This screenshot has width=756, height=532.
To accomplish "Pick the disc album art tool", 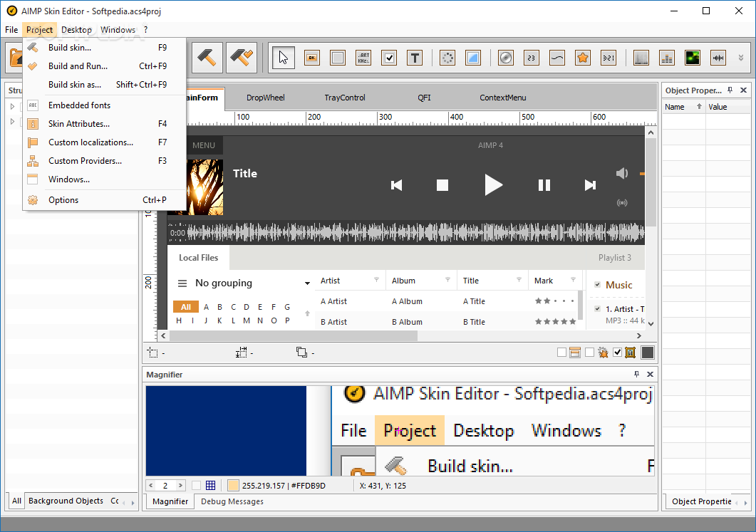I will point(506,58).
